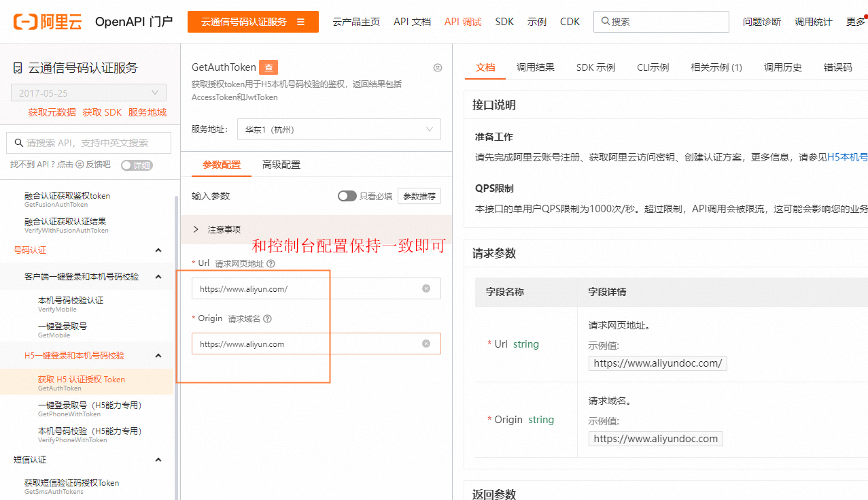Open CDK in the top navigation
Image resolution: width=868 pixels, height=500 pixels.
[570, 22]
